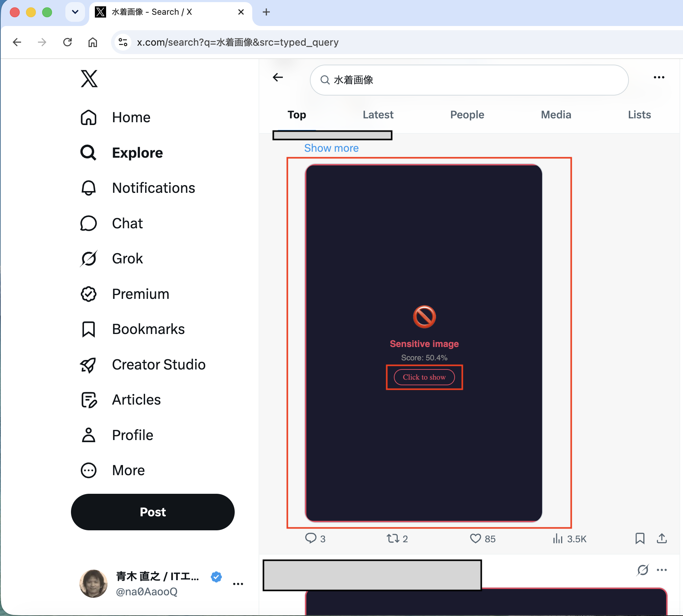
Task: Click the 'Click to show' button
Action: tap(424, 377)
